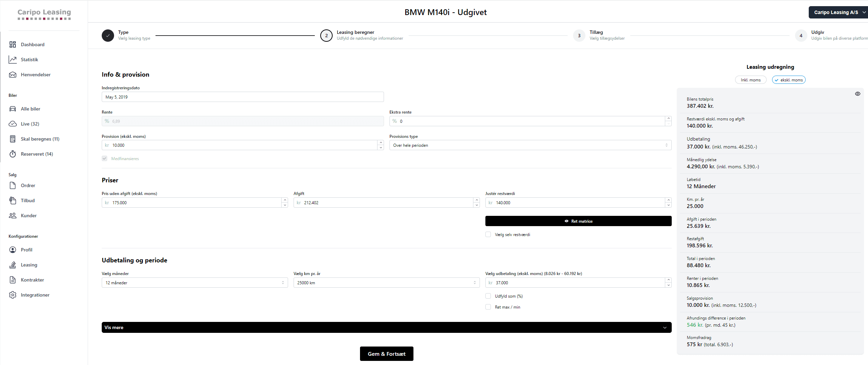Screen dimensions: 868x365
Task: Decrease Pris uden afgift stepper
Action: point(285,205)
